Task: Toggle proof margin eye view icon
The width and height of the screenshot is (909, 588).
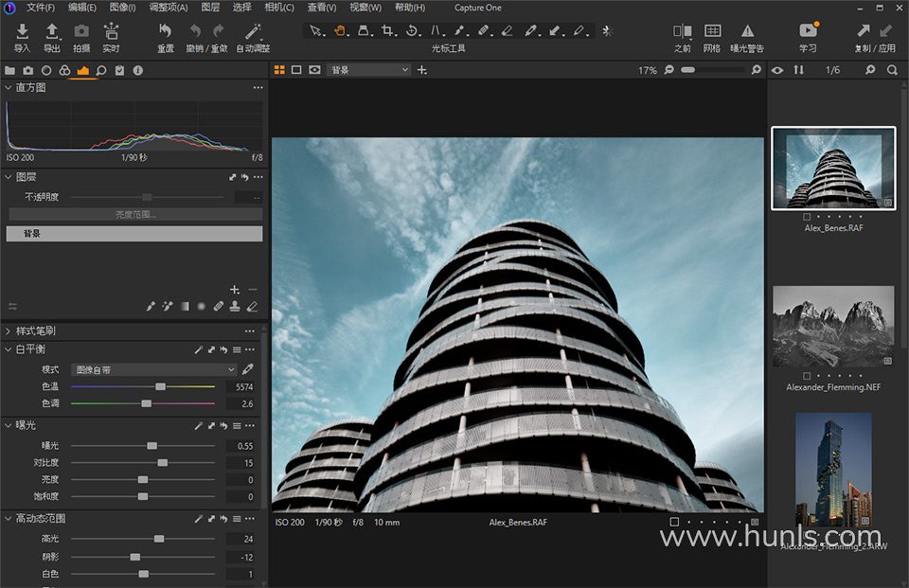Action: point(314,70)
